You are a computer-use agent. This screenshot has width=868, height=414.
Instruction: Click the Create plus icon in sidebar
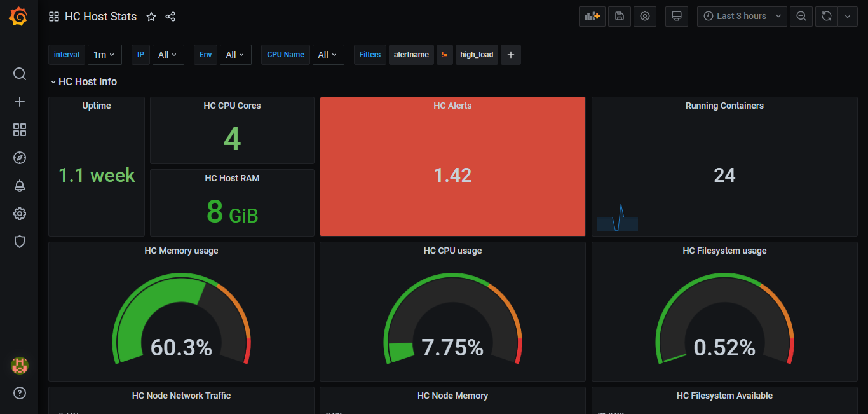(x=20, y=102)
